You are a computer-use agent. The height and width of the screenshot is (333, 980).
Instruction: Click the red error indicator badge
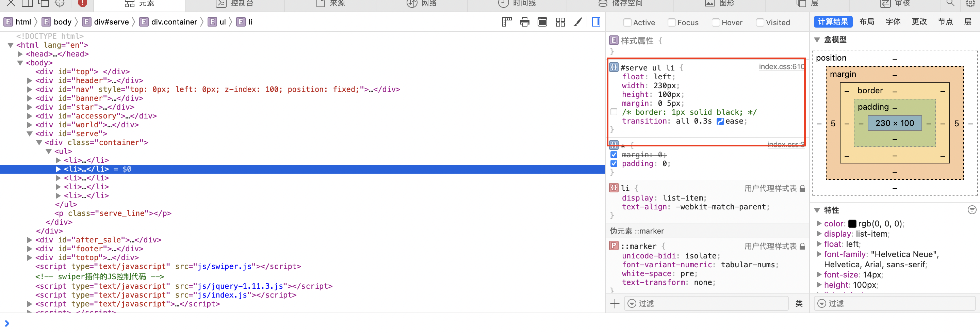point(83,3)
